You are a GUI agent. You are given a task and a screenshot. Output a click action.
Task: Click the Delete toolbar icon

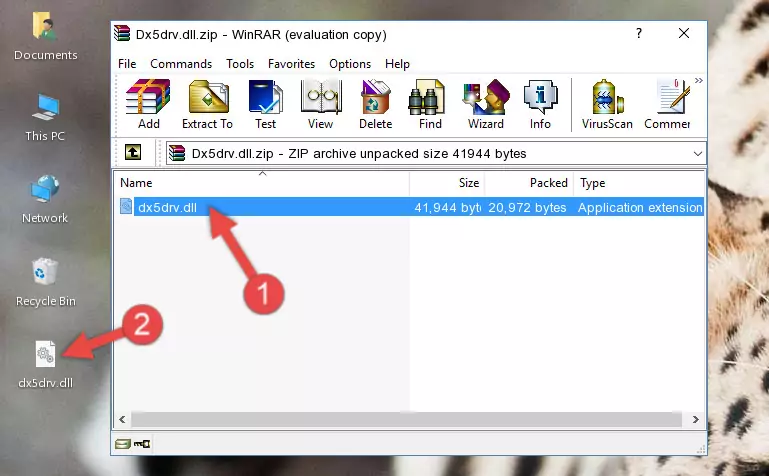click(x=375, y=104)
